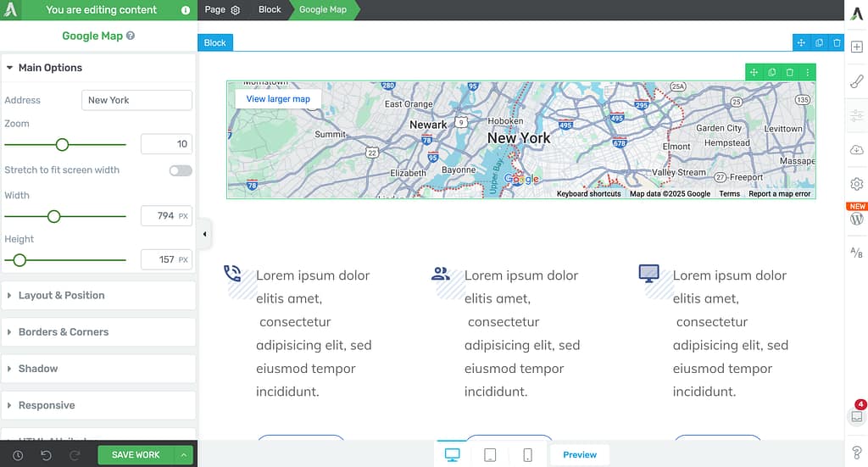Add element via right sidebar plus icon
The image size is (868, 467).
tap(857, 47)
